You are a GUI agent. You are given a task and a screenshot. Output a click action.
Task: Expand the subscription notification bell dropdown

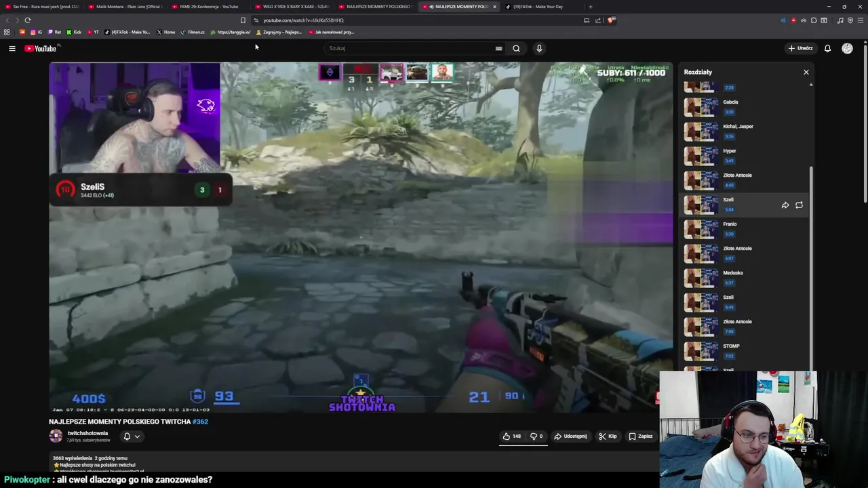pos(132,436)
